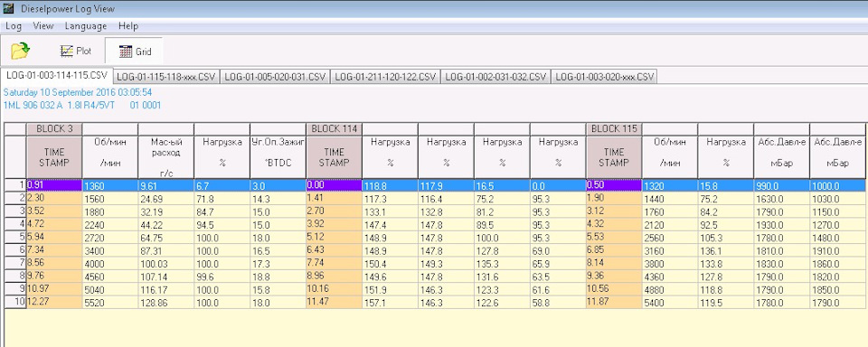This screenshot has height=347, width=868.
Task: Select the LOG-01-003-114-115.CSV tab
Action: tap(57, 75)
